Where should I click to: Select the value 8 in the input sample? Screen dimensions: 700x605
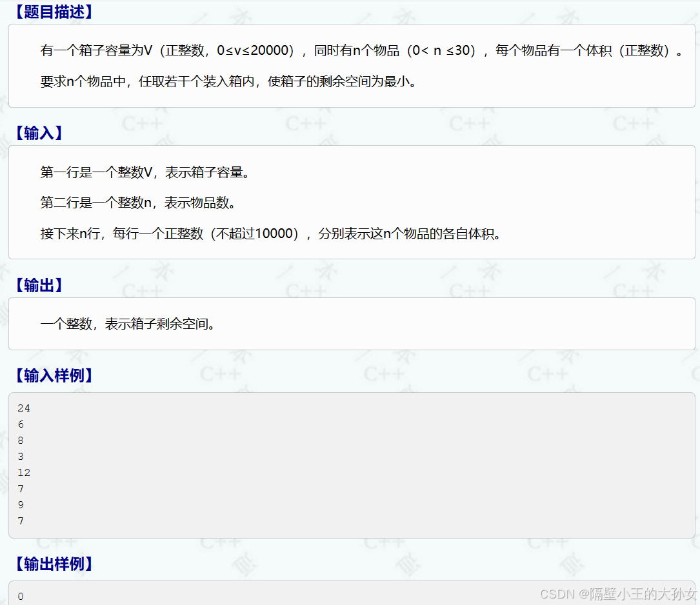21,440
